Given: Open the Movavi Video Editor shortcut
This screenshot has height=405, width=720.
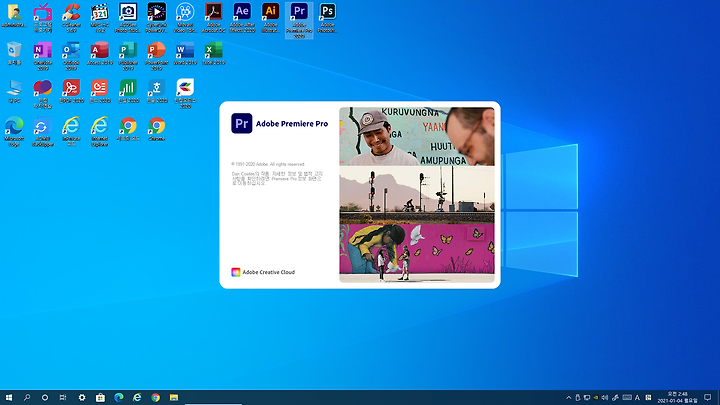Looking at the screenshot, I should point(185,18).
